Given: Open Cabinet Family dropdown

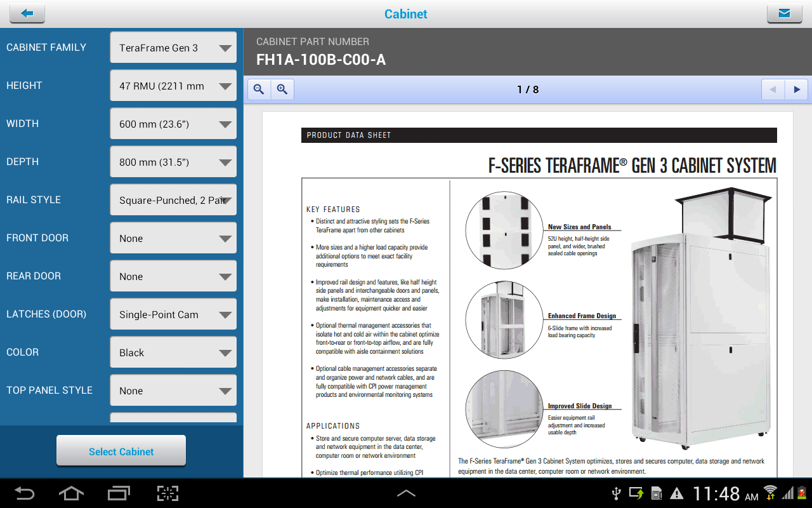Looking at the screenshot, I should 173,48.
